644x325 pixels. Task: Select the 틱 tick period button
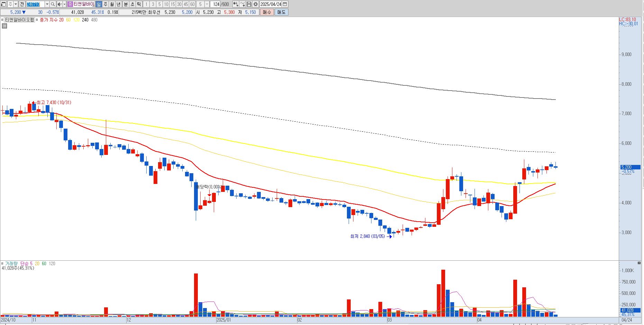coord(139,4)
